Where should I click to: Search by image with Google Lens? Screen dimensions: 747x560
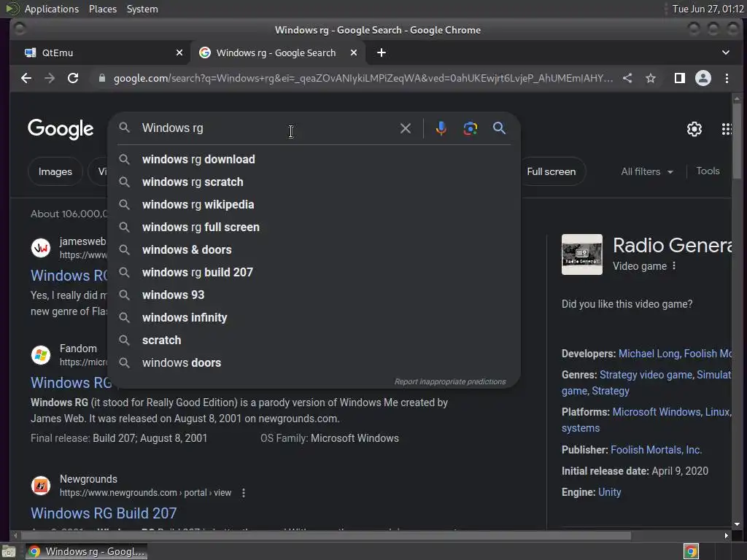coord(471,128)
